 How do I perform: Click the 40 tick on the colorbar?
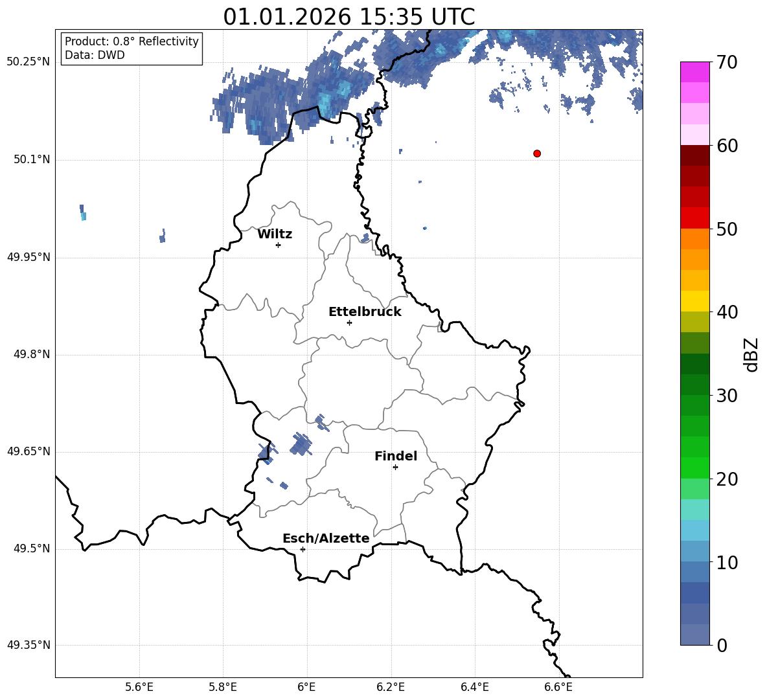[727, 312]
